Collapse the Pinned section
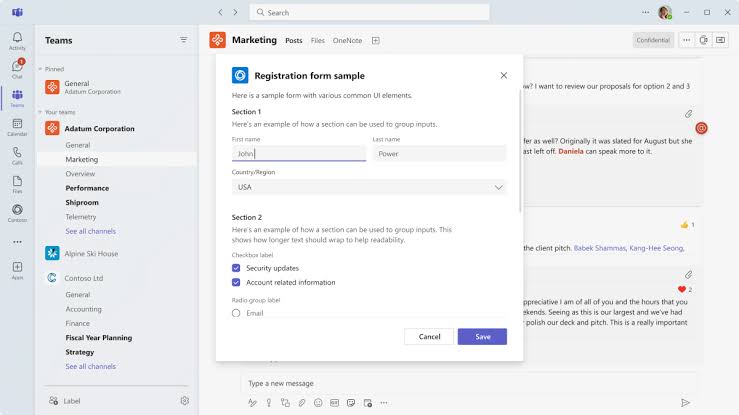This screenshot has width=739, height=415. click(40, 69)
